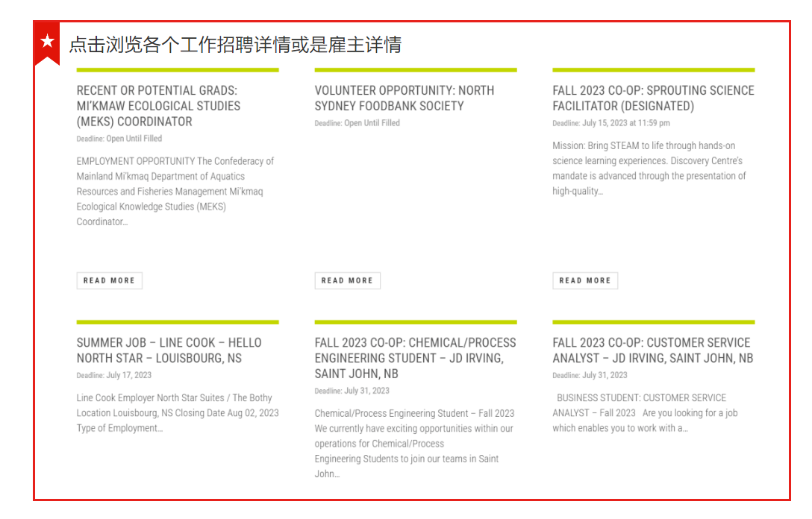
Task: Click Read More under North Sydney Foodbank
Action: (347, 280)
